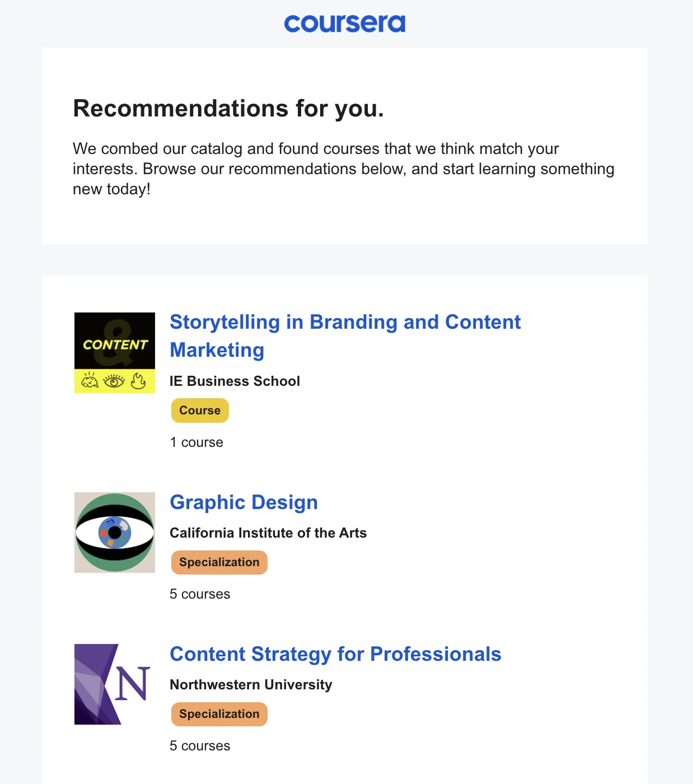
Task: Click California Institute of the Arts text
Action: click(268, 533)
